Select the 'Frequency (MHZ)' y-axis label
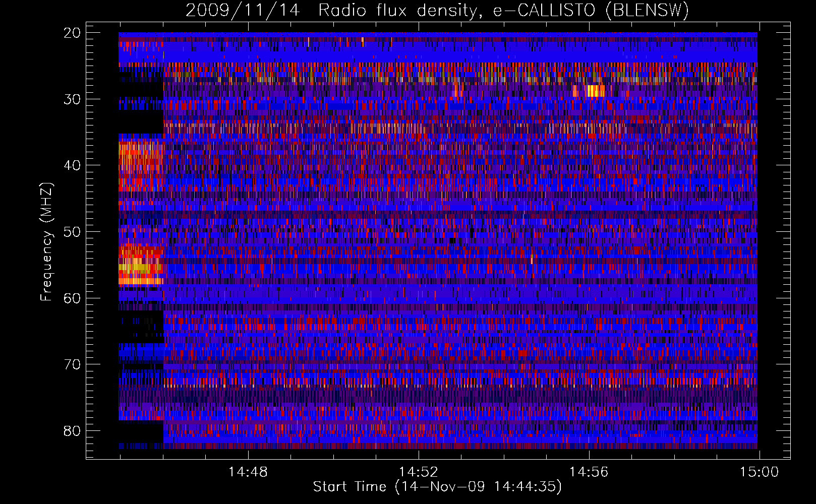 46,242
